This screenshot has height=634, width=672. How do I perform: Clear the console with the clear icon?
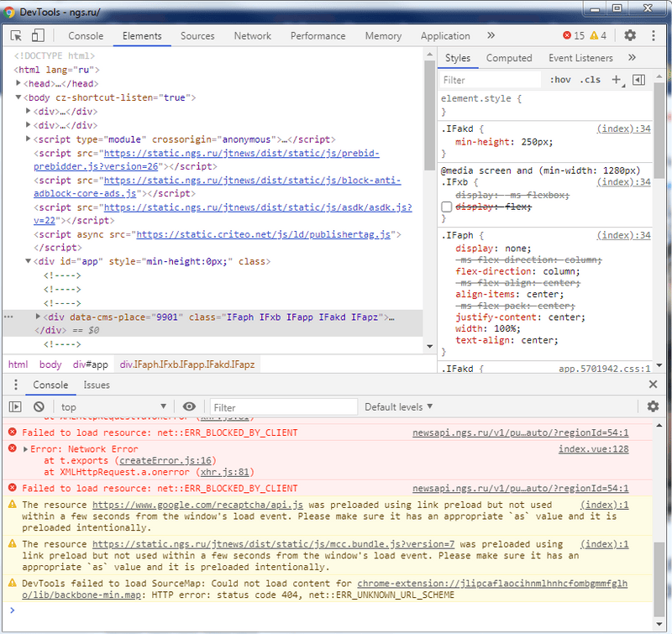(39, 407)
